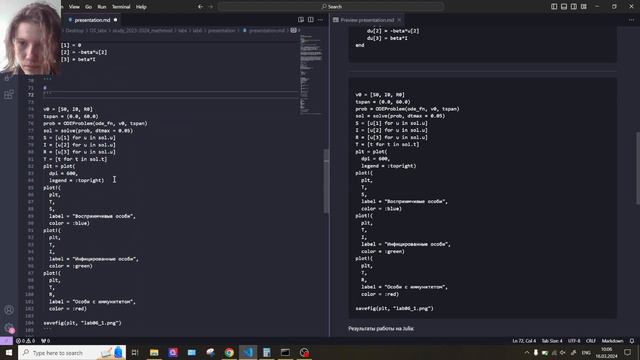Toggle the primary side bar layout icon
640x360 pixels.
coord(554,7)
